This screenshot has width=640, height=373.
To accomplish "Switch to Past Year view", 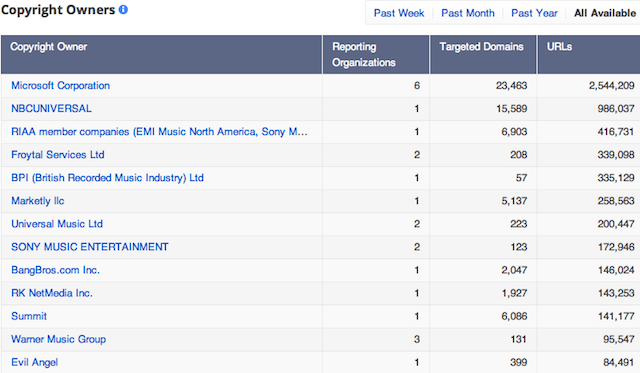I will 534,13.
